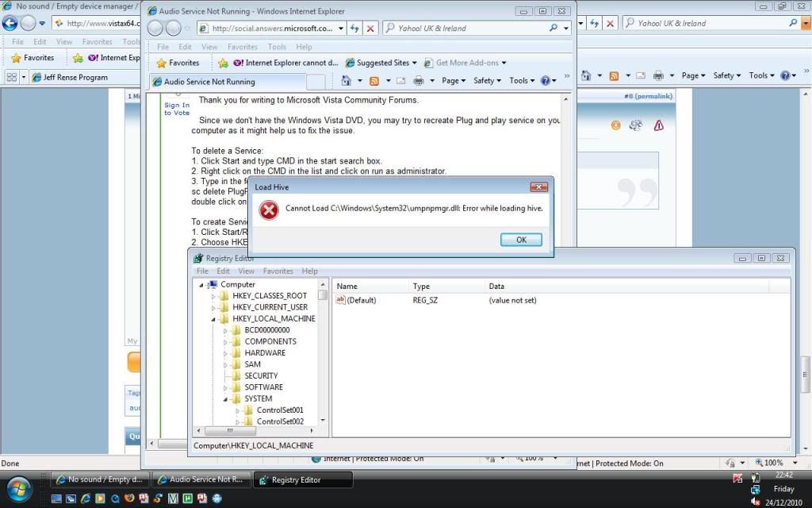Click the Stop red X in the front IE window
Screen dimensions: 812x508
[x=370, y=29]
